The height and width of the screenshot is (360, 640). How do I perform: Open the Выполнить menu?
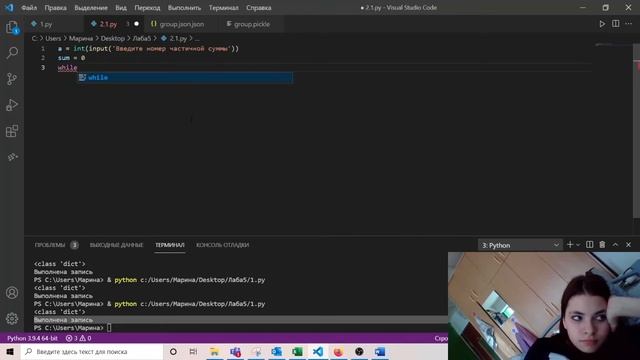click(184, 8)
